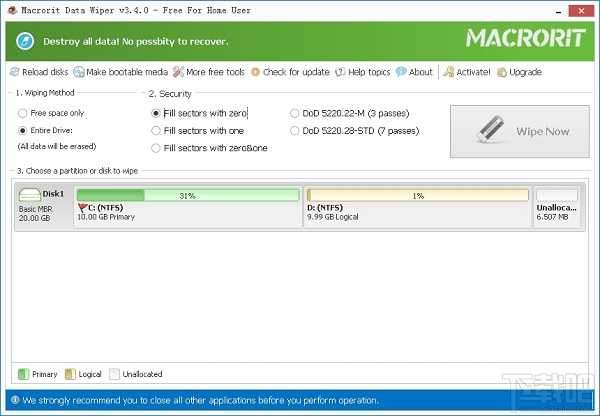Close the Macrorit Data Wiper window
Viewport: 600px width, 416px height.
(x=581, y=11)
